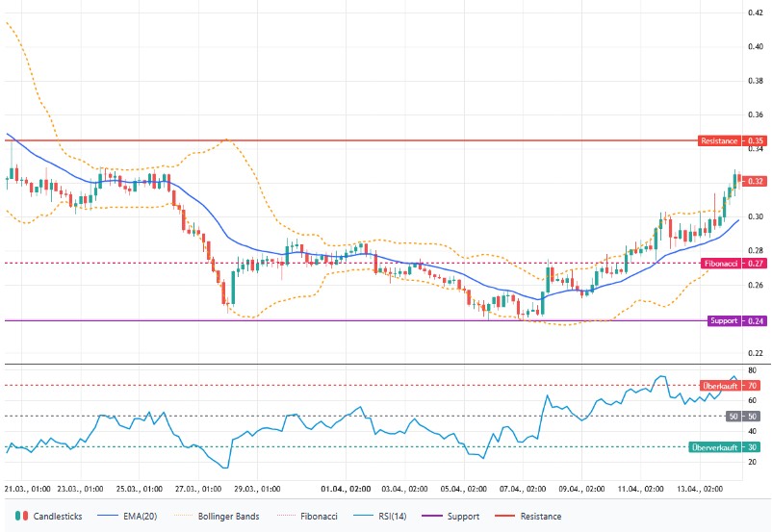Click the 21.03., 01:00 time axis label

(x=28, y=488)
